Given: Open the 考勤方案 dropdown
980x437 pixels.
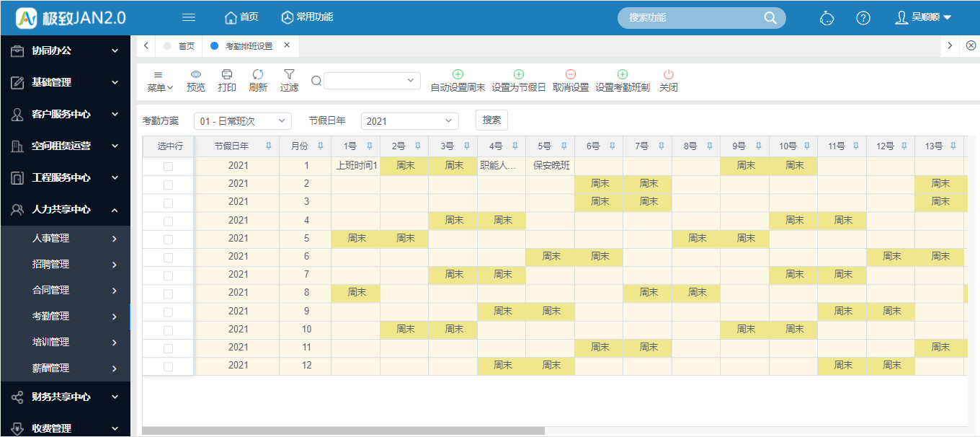Looking at the screenshot, I should (x=242, y=121).
